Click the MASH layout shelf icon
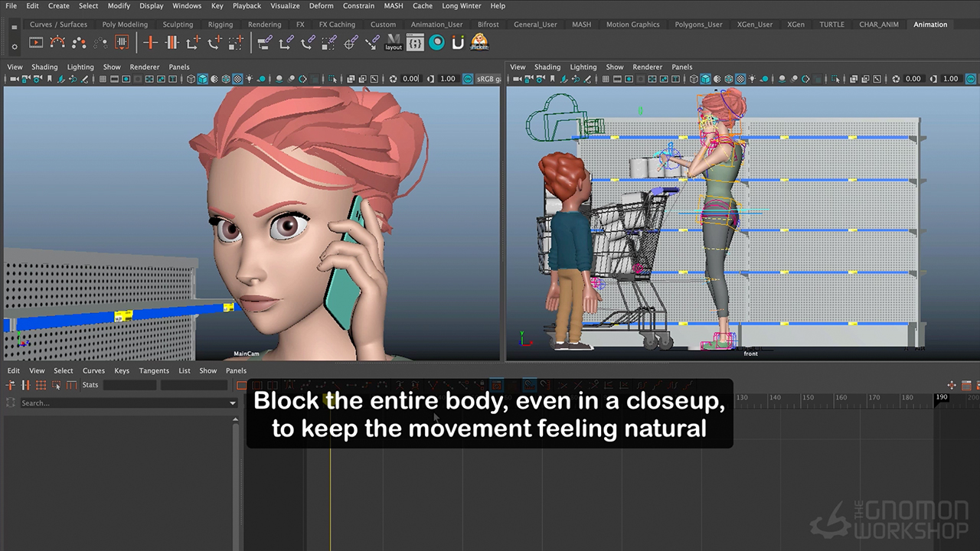This screenshot has width=980, height=551. pos(394,43)
